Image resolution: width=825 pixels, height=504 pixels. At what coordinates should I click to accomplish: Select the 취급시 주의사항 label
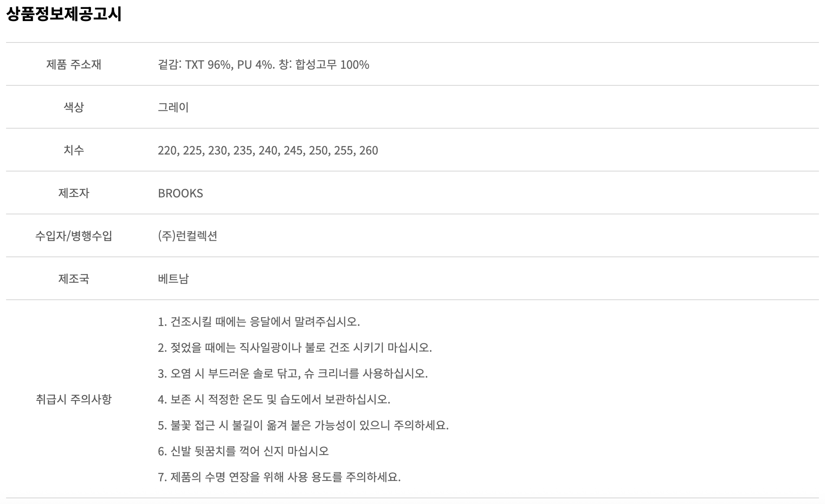(x=74, y=399)
